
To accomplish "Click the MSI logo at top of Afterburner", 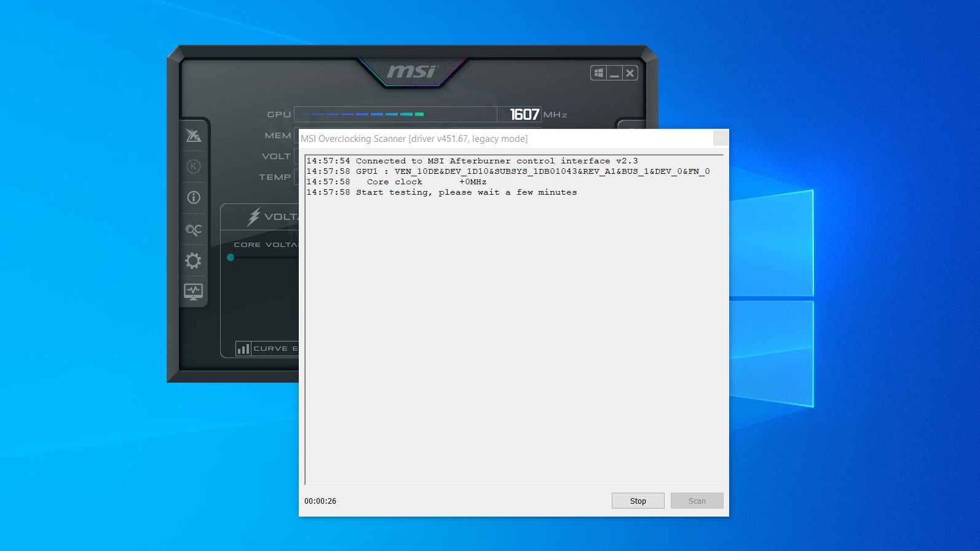I will 412,72.
